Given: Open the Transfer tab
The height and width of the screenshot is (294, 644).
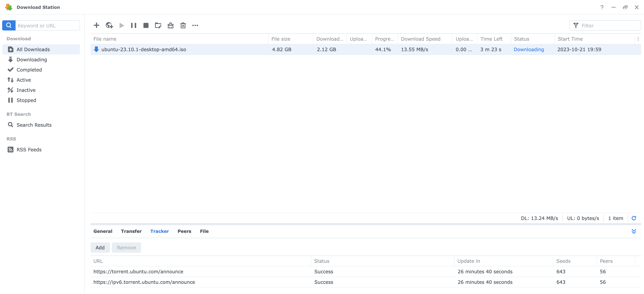Looking at the screenshot, I should (131, 231).
